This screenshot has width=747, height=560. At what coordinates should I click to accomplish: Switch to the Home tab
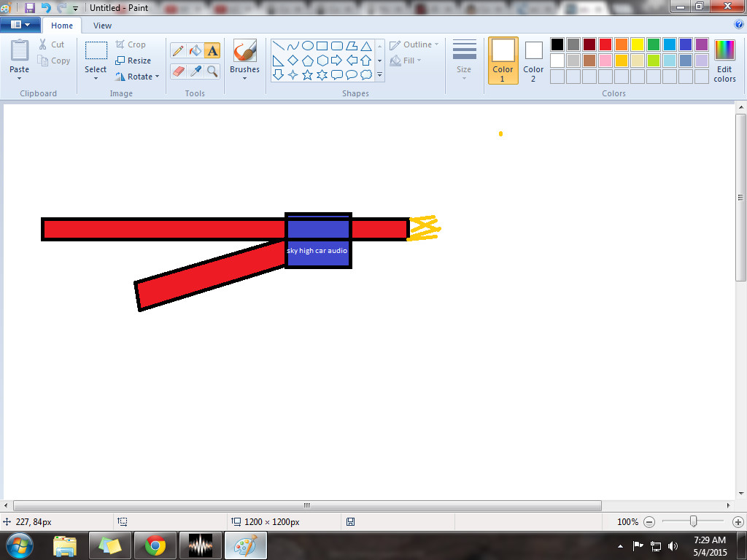click(x=62, y=26)
